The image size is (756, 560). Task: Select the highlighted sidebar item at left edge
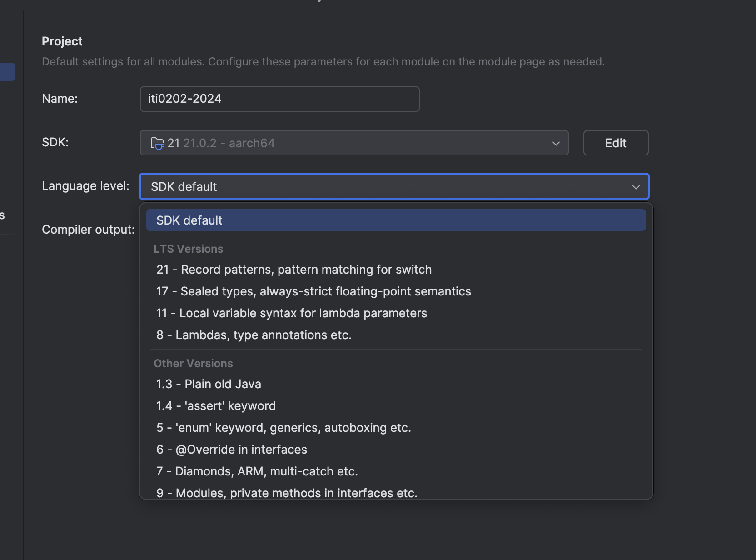pos(7,72)
